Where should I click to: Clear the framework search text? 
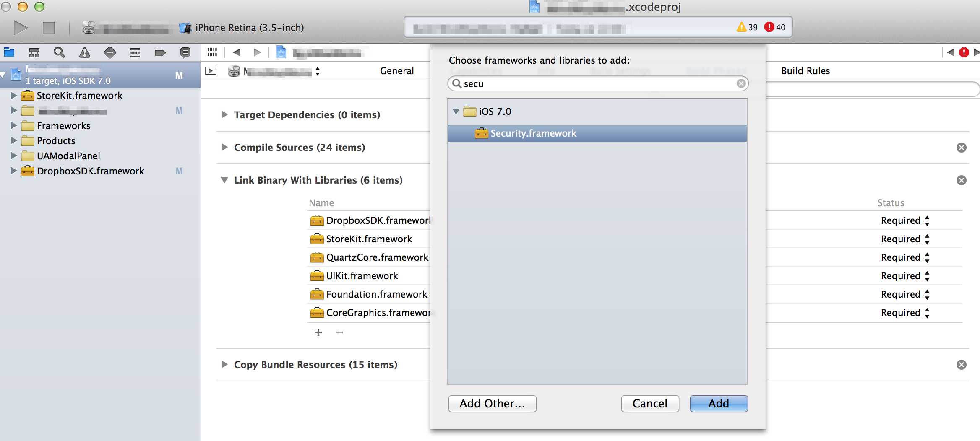(x=741, y=83)
